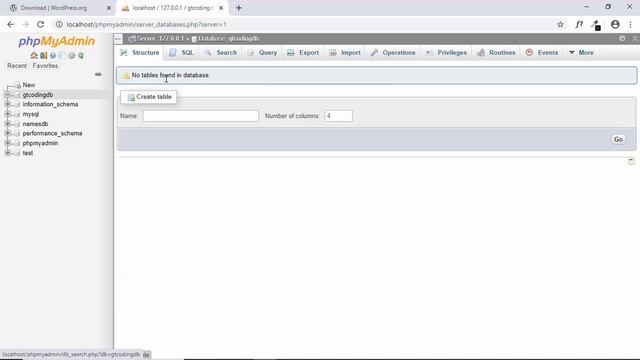Go back in browser history
The image size is (640, 360).
[x=11, y=24]
